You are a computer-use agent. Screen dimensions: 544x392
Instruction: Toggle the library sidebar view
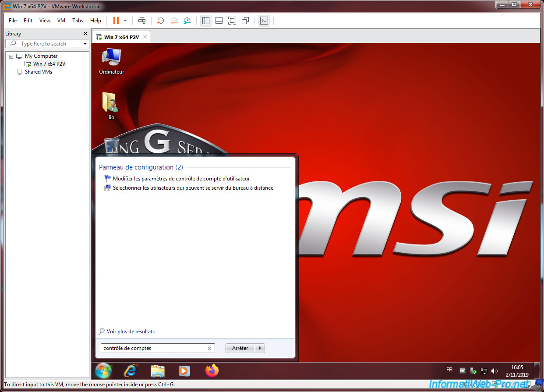(x=206, y=21)
